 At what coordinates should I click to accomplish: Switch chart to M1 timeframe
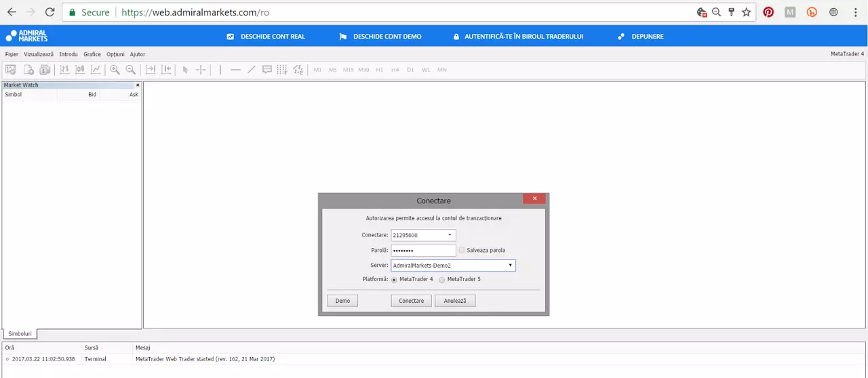click(x=317, y=70)
